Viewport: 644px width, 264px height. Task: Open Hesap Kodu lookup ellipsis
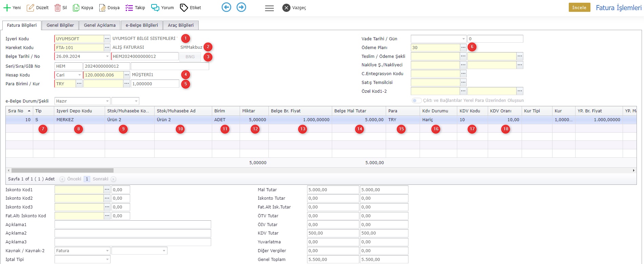pyautogui.click(x=127, y=75)
